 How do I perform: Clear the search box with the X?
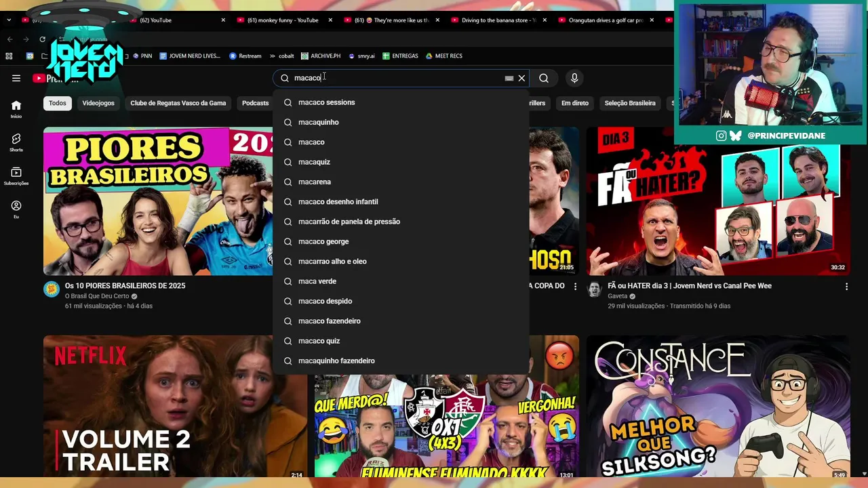pyautogui.click(x=521, y=78)
